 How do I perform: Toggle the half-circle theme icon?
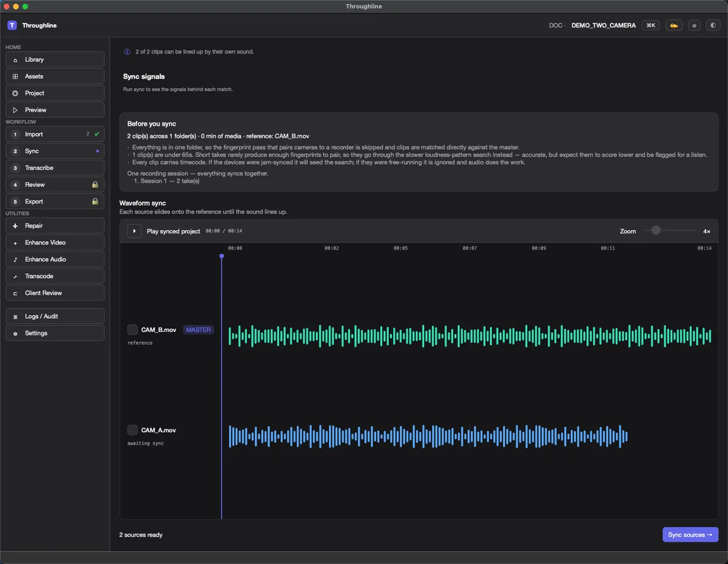pyautogui.click(x=713, y=25)
